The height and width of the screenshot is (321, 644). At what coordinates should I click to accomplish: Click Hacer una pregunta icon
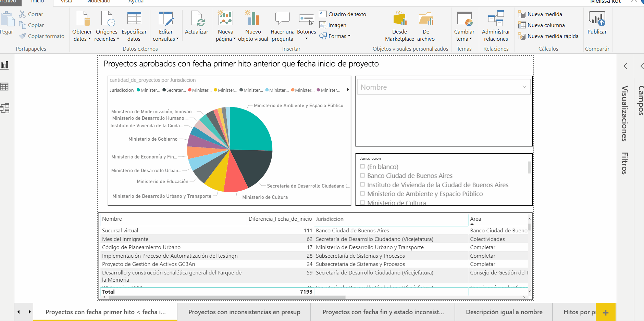pos(282,19)
